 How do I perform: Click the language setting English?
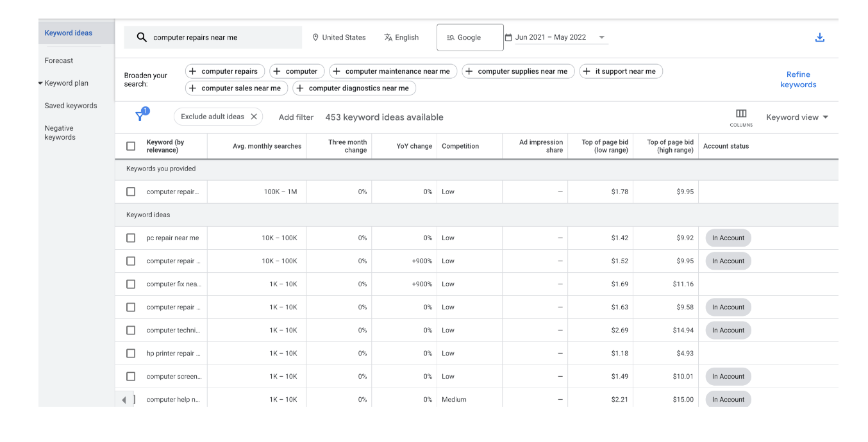[x=401, y=38]
